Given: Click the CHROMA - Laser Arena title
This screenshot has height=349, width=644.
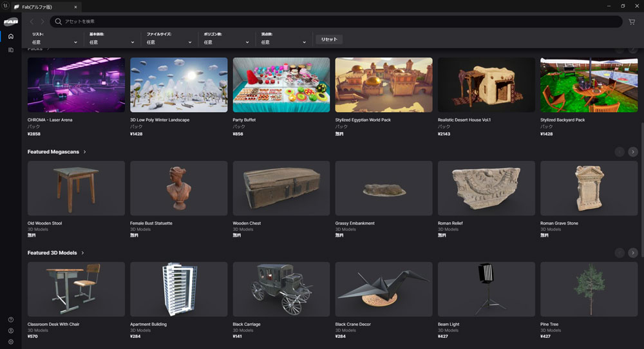Looking at the screenshot, I should [x=50, y=120].
